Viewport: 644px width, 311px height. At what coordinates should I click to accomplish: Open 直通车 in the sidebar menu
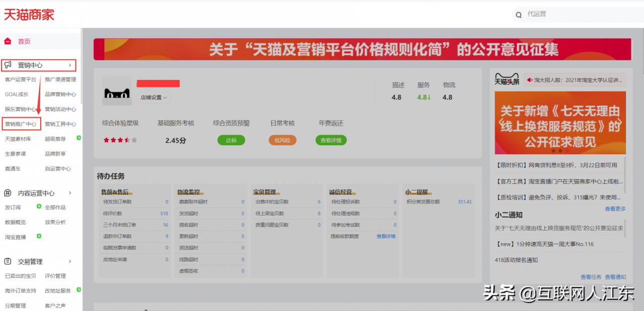click(13, 169)
